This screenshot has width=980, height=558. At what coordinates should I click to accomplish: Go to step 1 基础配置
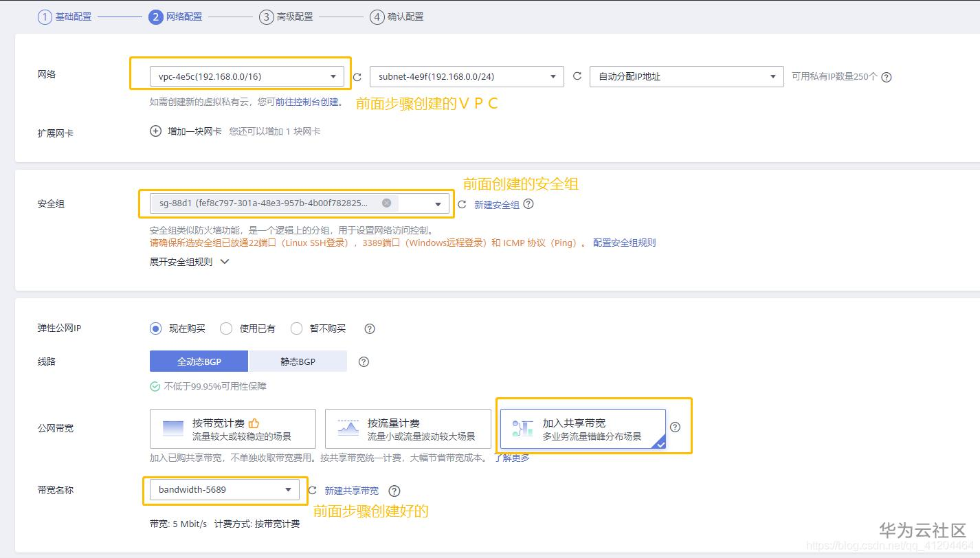65,16
